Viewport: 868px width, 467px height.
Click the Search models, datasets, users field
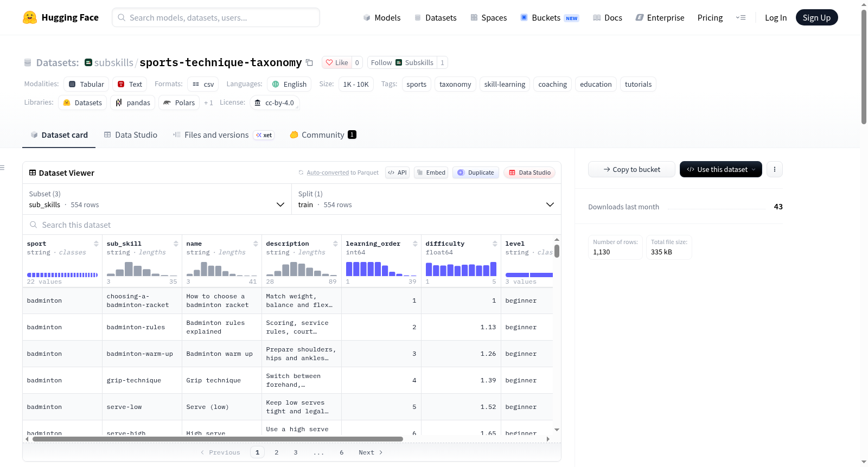[216, 17]
